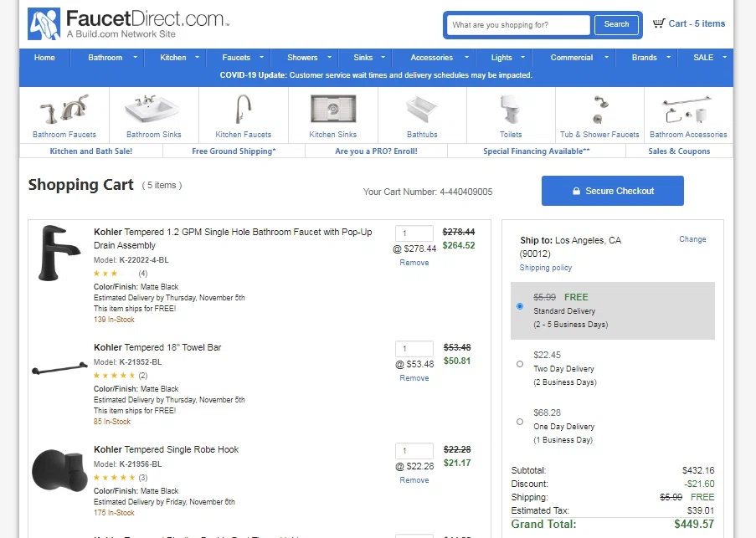Open Kohler Tempered 18" Towel Bar title
The height and width of the screenshot is (538, 756).
coord(157,347)
